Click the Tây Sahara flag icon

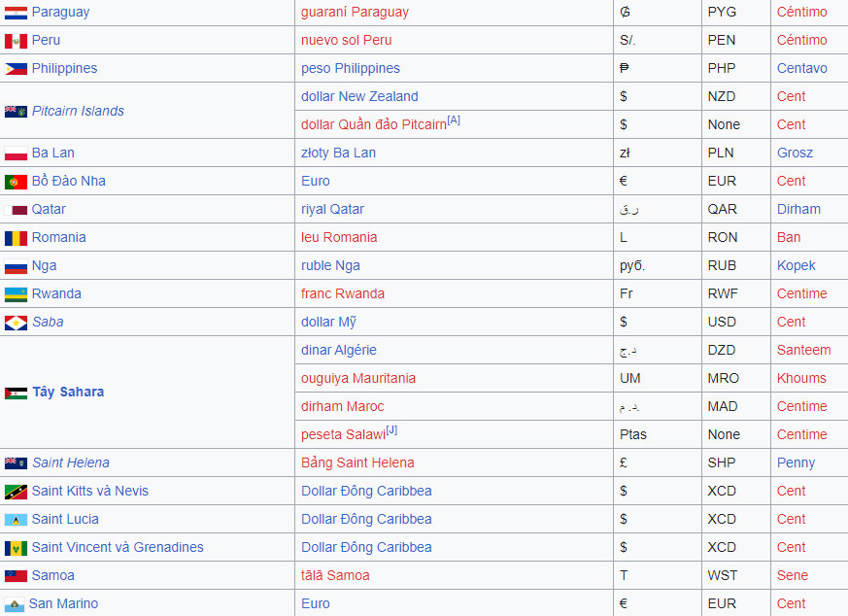click(x=16, y=393)
